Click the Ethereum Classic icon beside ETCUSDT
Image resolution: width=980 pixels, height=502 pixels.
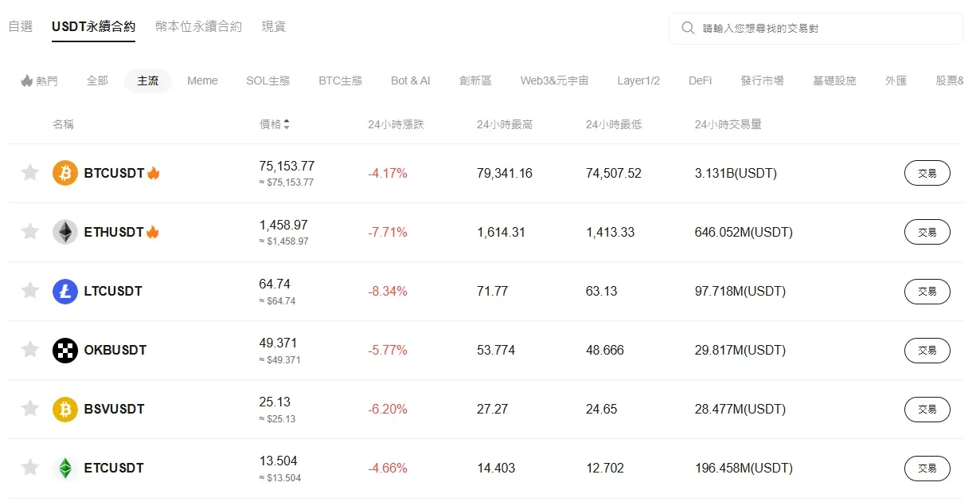[x=64, y=468]
